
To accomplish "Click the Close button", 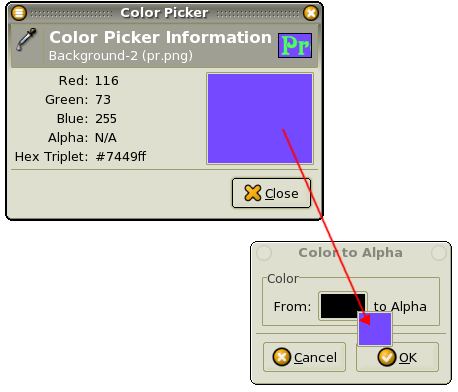I will pos(271,193).
